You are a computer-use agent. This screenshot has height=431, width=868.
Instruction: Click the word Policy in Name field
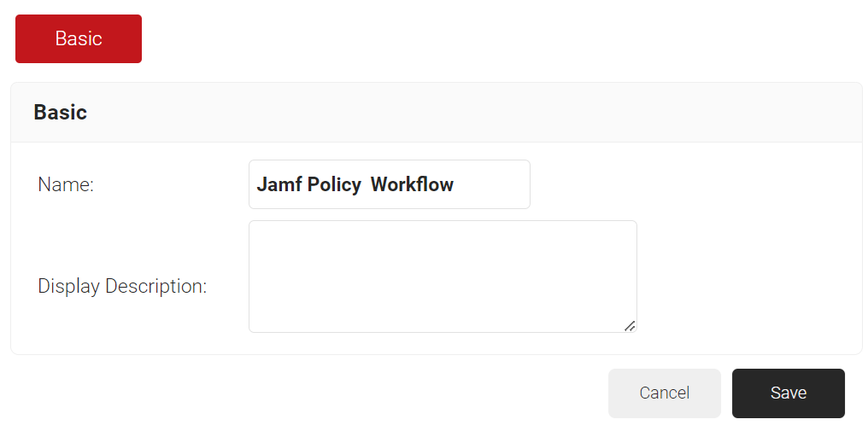tap(334, 184)
